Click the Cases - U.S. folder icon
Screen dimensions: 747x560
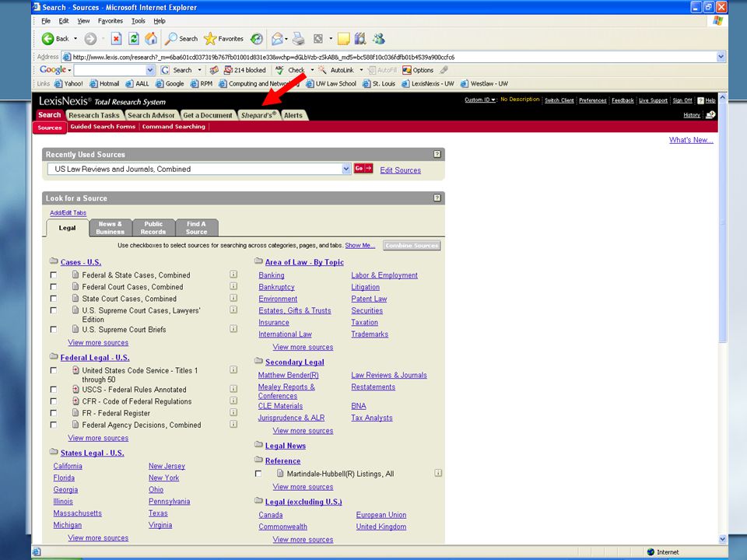[54, 261]
